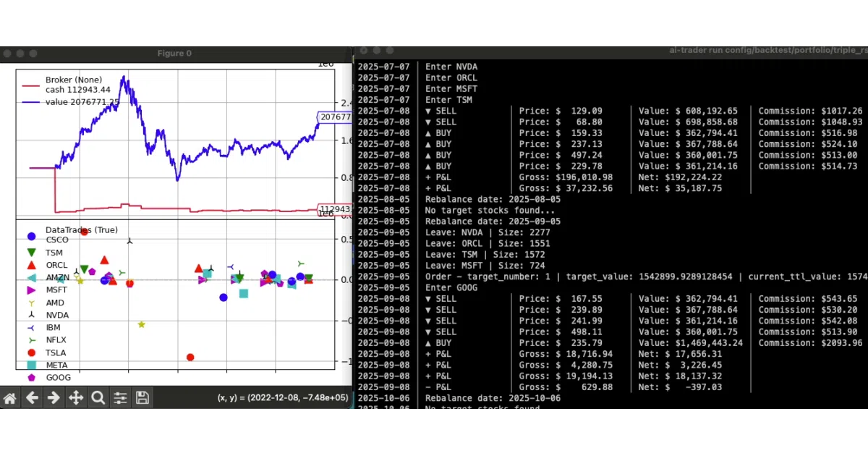Click the red TSLA dot near -1 on trades chart
The image size is (868, 456).
pos(190,357)
